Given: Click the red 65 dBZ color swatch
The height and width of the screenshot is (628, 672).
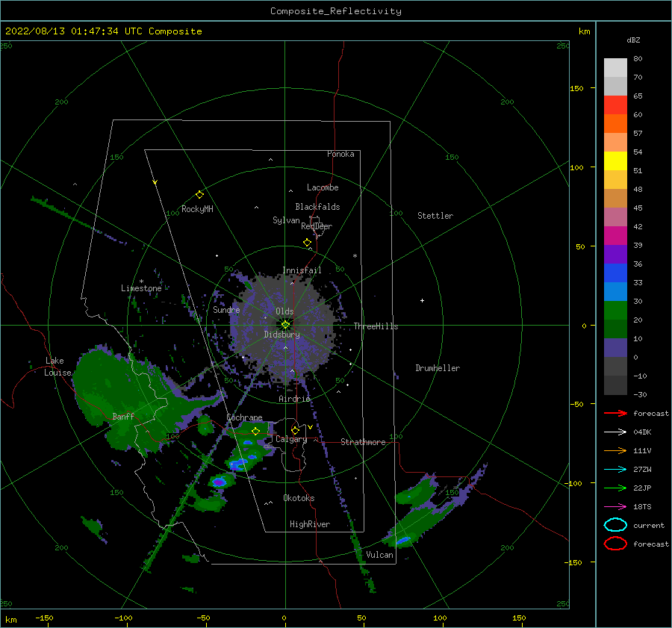Looking at the screenshot, I should [x=615, y=105].
